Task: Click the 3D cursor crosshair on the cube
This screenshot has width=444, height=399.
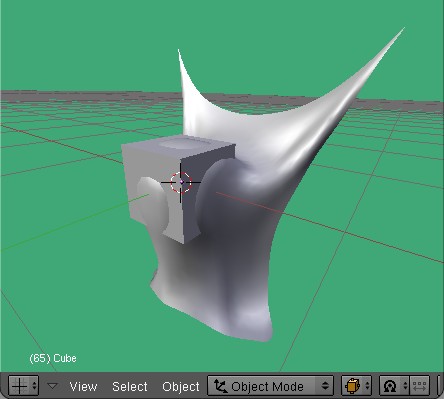Action: point(181,182)
